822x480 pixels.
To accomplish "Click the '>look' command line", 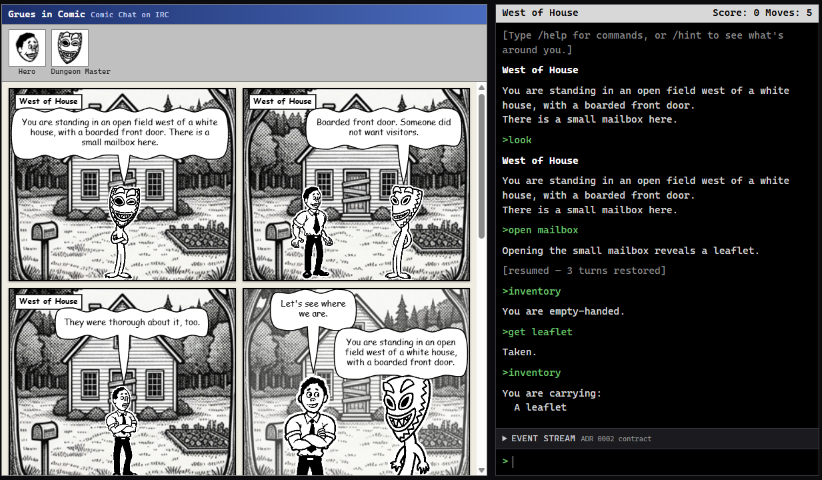I will 517,140.
